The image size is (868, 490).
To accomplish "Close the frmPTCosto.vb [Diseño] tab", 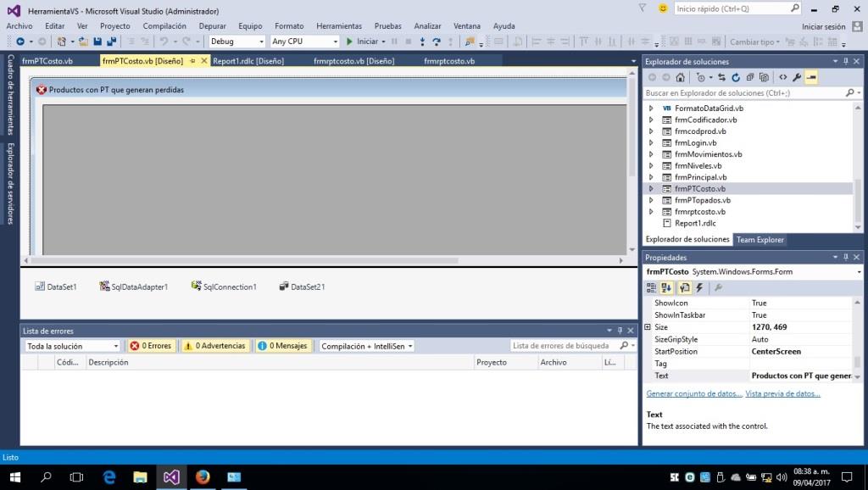I will coord(203,61).
